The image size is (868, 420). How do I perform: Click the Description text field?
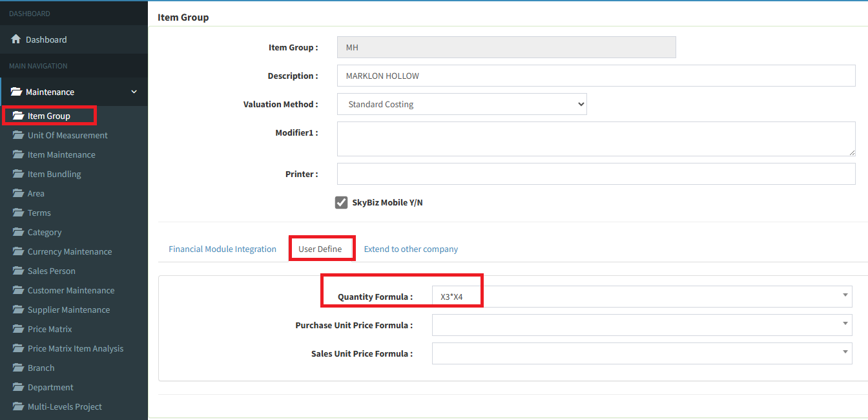pos(595,76)
